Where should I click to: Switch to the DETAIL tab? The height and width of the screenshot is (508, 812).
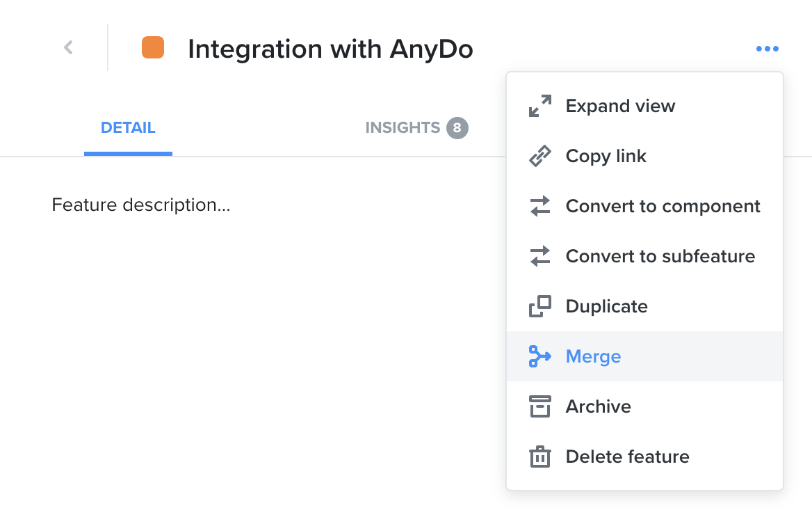pos(128,127)
